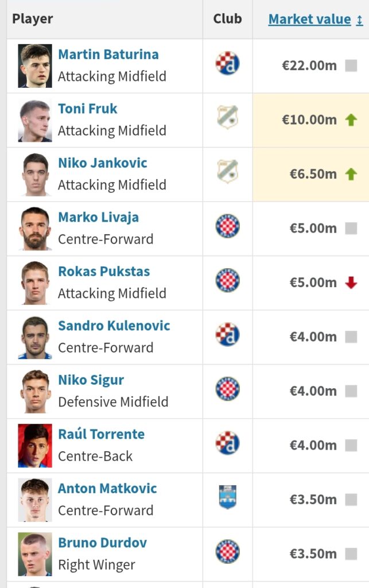This screenshot has height=588, width=369.
Task: Click Dinamo Zagreb crest beside Martin Baturina
Action: coord(227,63)
